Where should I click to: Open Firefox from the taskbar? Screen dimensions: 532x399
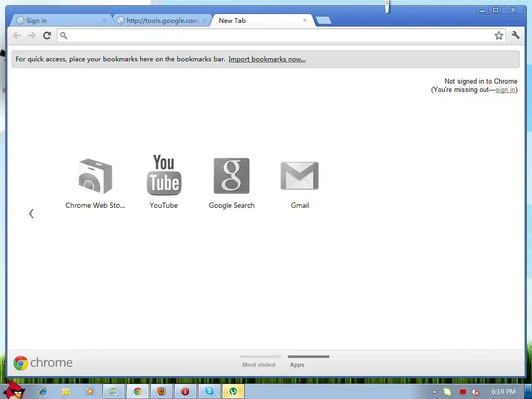coord(162,391)
